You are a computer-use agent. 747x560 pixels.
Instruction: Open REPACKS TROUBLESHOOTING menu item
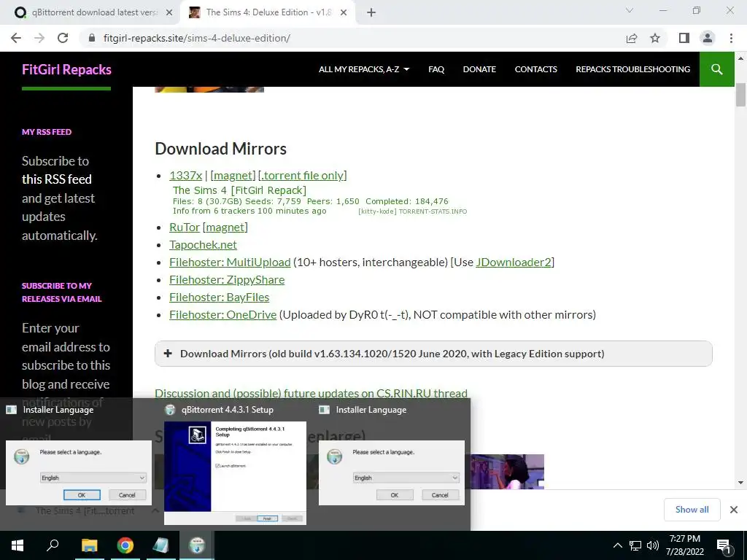point(632,69)
